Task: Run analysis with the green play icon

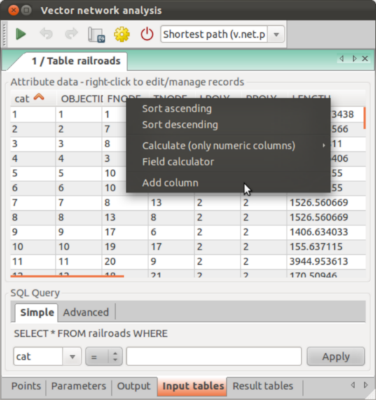Action: 21,34
